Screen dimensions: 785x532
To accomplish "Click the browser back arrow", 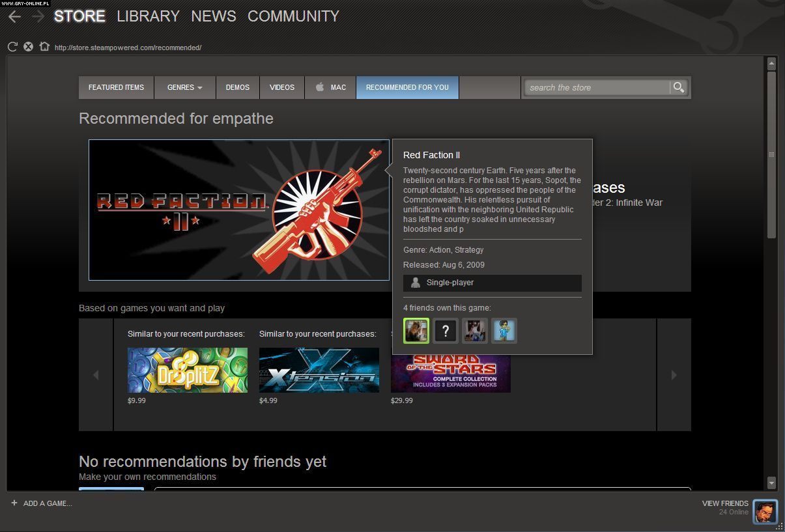I will pyautogui.click(x=14, y=17).
